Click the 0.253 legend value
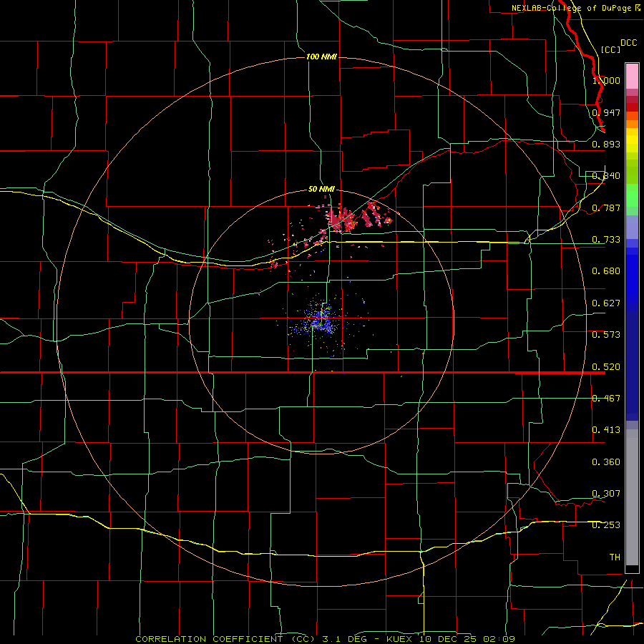Viewport: 644px width, 644px height. point(606,525)
